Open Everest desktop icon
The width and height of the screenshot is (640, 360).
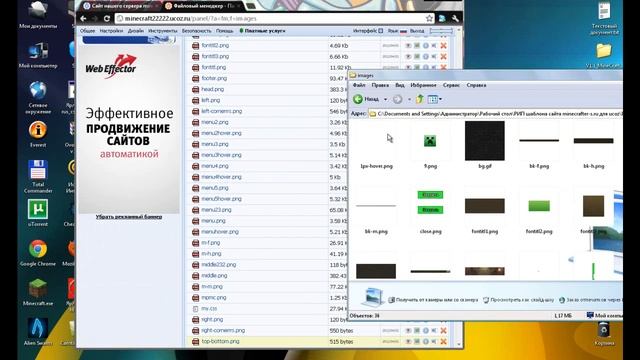[x=38, y=134]
